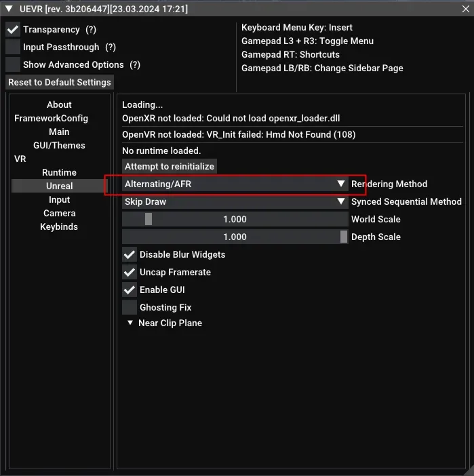The height and width of the screenshot is (476, 474).
Task: Toggle the Enable GUI checkbox
Action: (x=130, y=290)
